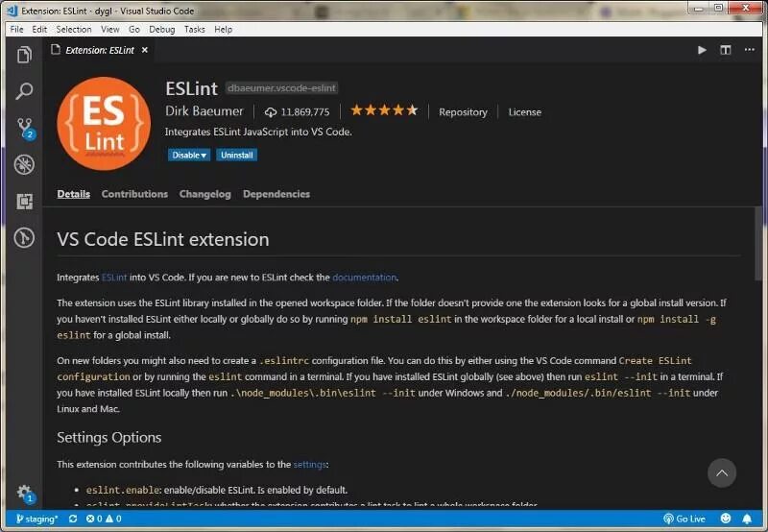Open the errors and warnings status indicator

[x=104, y=519]
